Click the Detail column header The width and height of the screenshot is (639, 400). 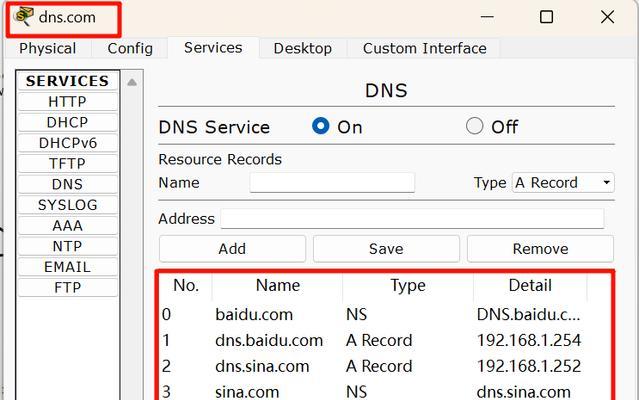(x=530, y=285)
